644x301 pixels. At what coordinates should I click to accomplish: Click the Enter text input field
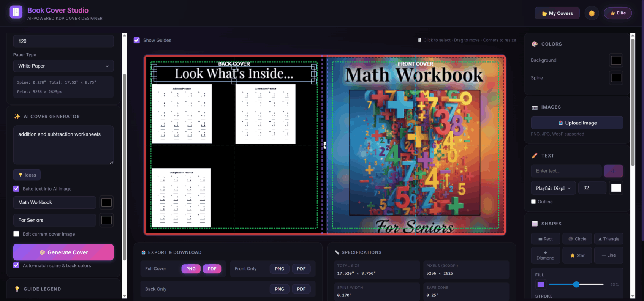click(x=566, y=171)
